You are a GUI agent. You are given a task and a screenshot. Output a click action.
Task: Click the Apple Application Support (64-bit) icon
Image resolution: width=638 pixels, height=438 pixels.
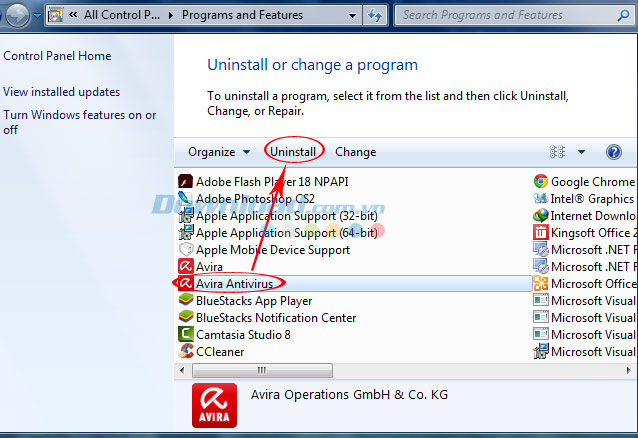[186, 232]
